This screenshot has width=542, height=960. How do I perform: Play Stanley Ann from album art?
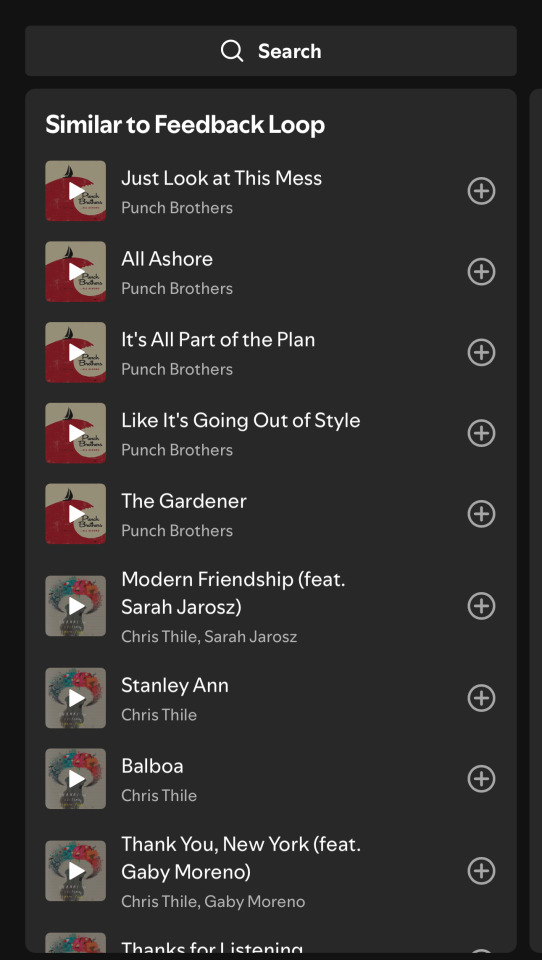75,698
